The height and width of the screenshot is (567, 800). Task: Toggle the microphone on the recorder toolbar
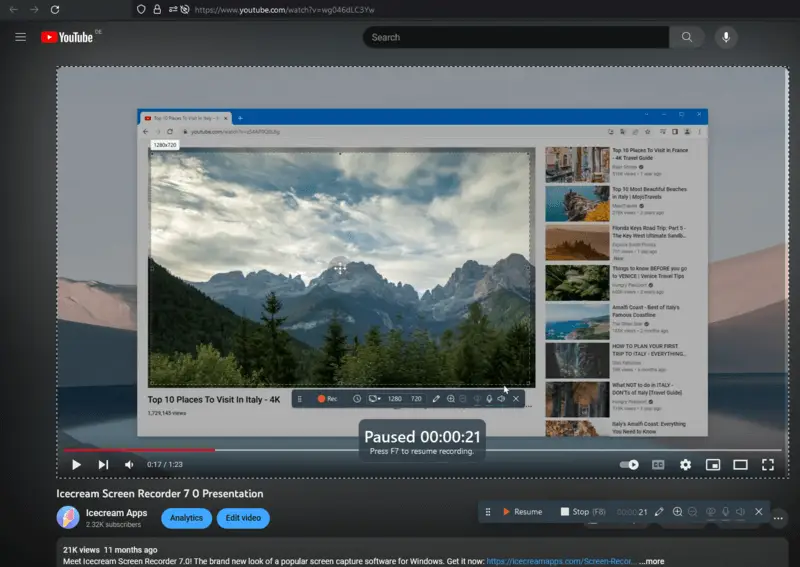pos(726,512)
